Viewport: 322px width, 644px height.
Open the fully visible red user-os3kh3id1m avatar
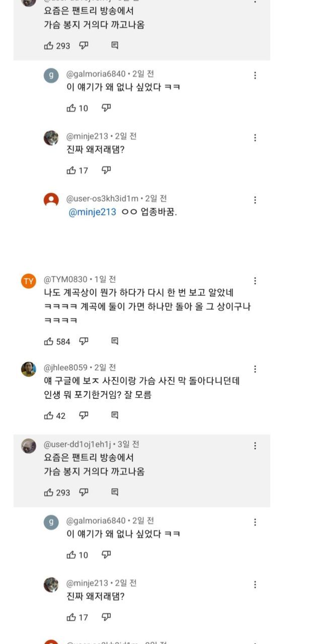tap(51, 200)
